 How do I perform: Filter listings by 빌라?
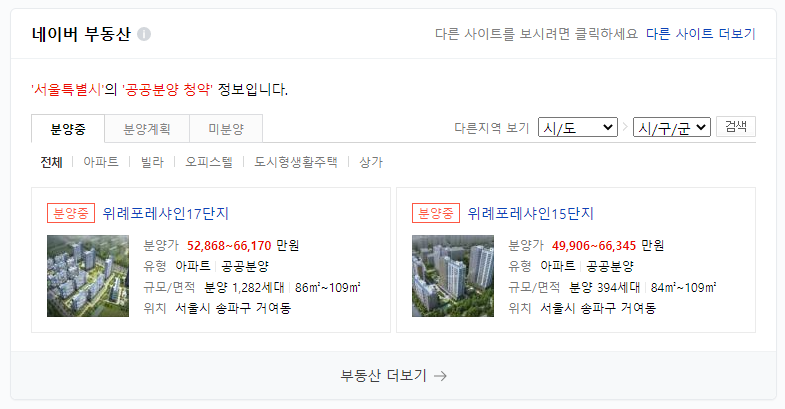[x=152, y=162]
